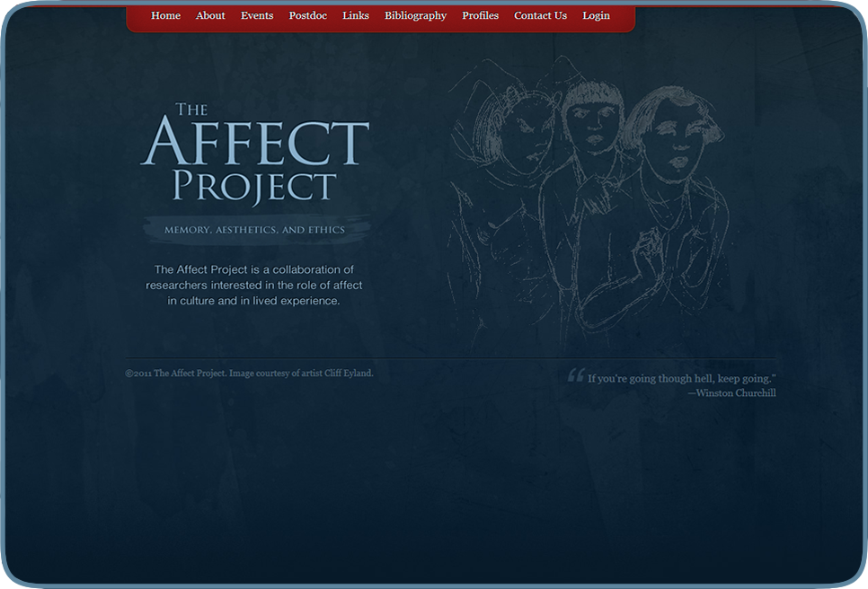The height and width of the screenshot is (589, 868).
Task: Select the collaboration of researchers description text
Action: 254,285
